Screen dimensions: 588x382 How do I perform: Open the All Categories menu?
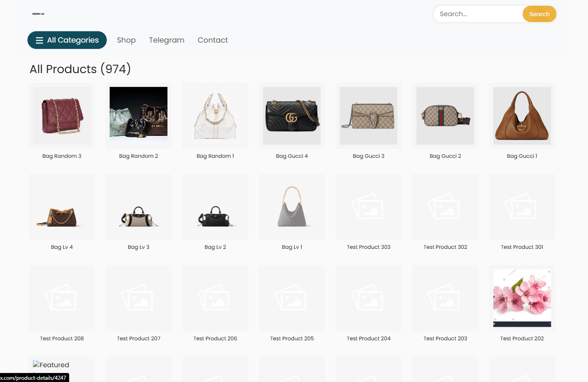pos(67,40)
